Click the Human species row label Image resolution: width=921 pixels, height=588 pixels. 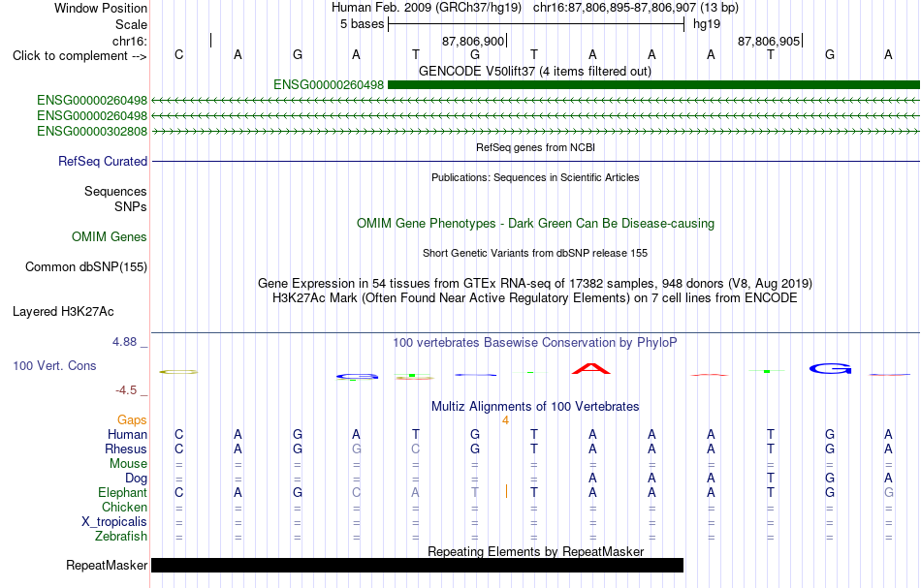click(x=127, y=435)
